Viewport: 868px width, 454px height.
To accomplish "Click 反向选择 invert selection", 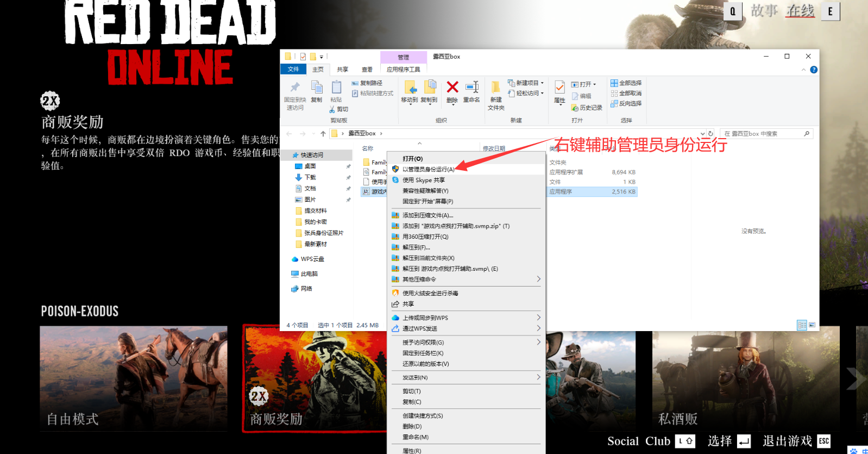I will pos(626,104).
